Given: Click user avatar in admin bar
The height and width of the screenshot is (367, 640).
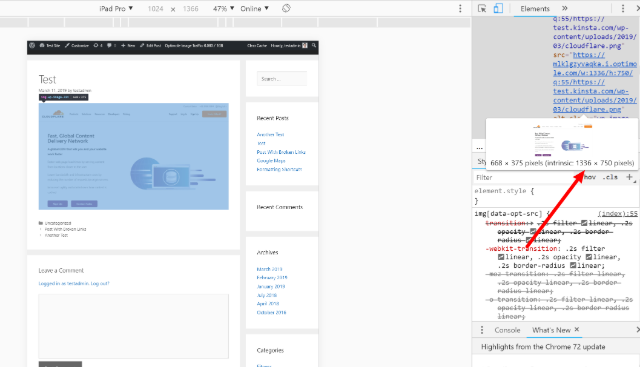Looking at the screenshot, I should tap(305, 45).
